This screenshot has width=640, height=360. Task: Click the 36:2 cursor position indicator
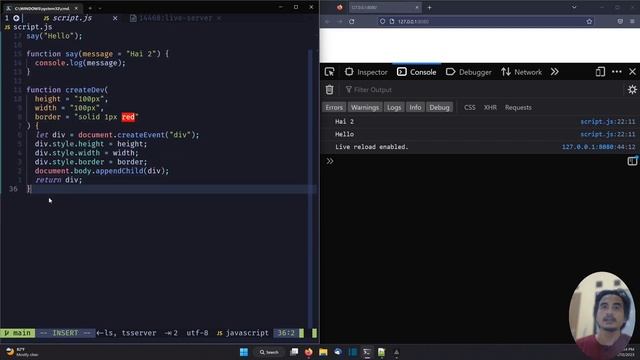point(286,333)
